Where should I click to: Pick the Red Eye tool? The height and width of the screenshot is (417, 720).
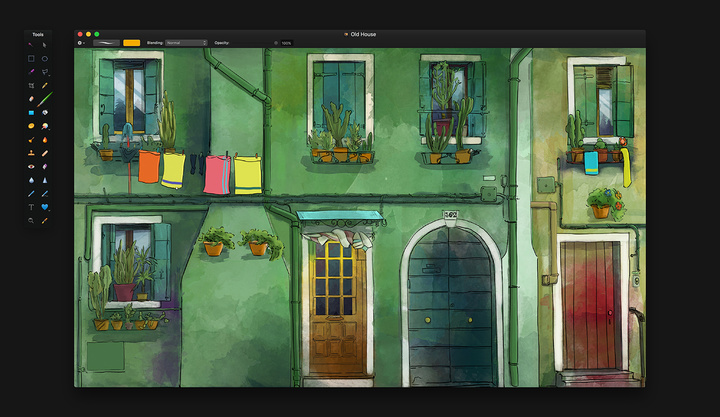(31, 167)
